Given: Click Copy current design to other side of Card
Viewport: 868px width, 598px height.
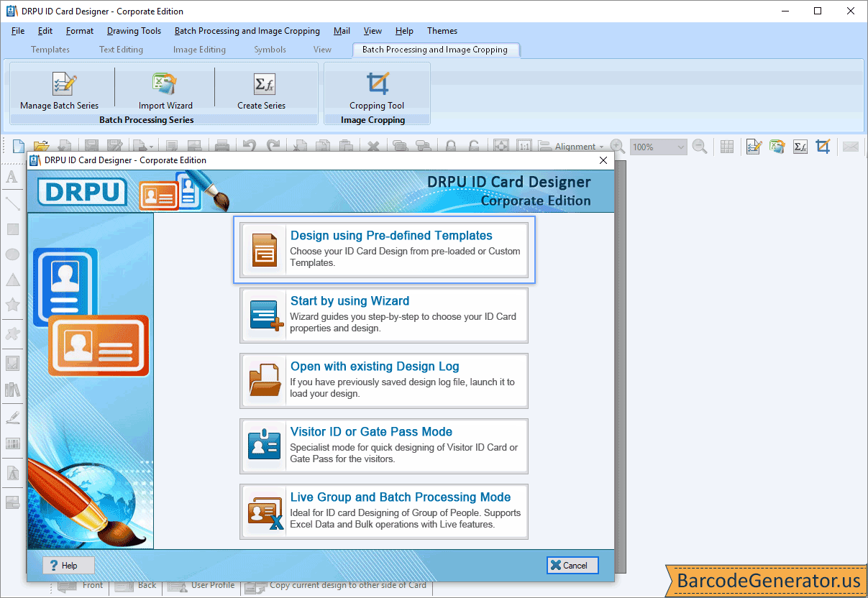Looking at the screenshot, I should pyautogui.click(x=337, y=586).
